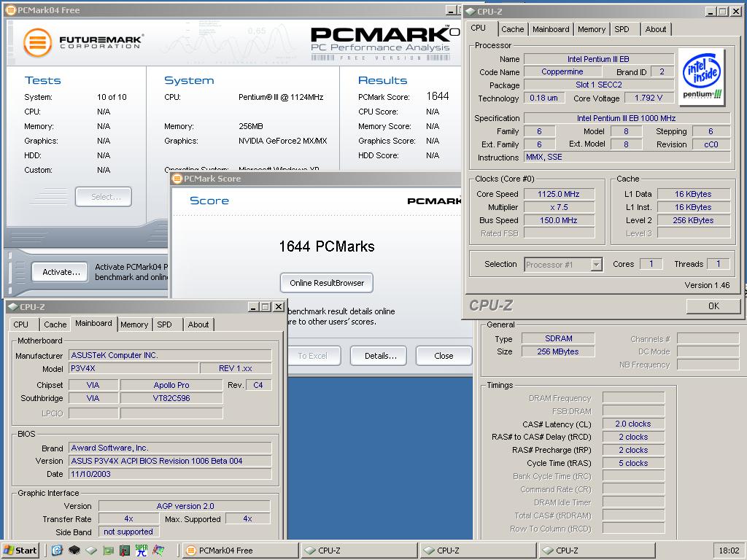Open the Windows Start menu
747x560 pixels.
tap(20, 551)
